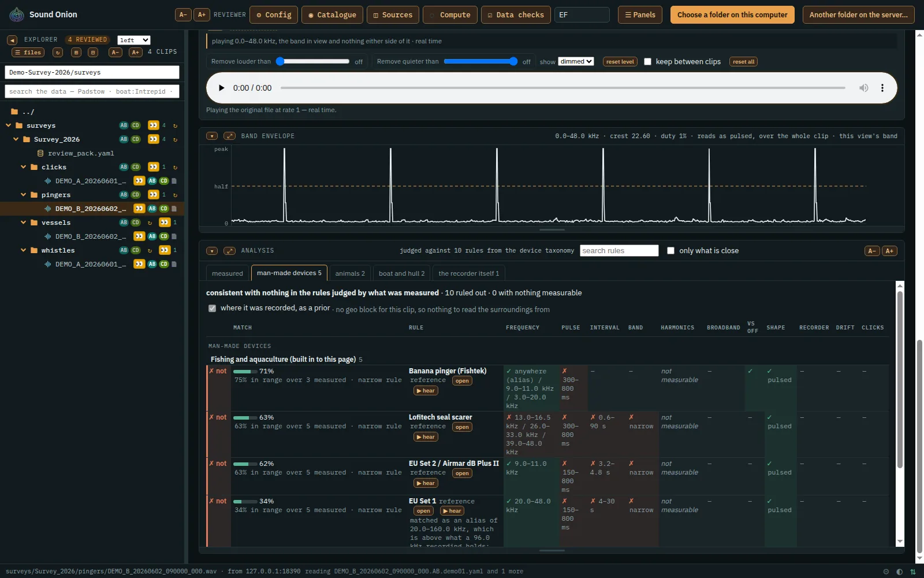Click the search rules input field

tap(619, 251)
